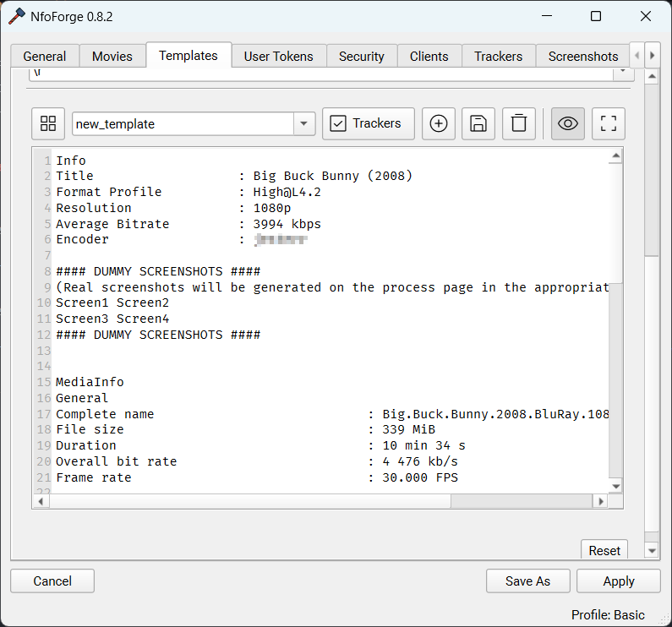Click the 'Big Buck Bunny (2008)' title text
Screen dimensions: 672x627
[x=332, y=176]
